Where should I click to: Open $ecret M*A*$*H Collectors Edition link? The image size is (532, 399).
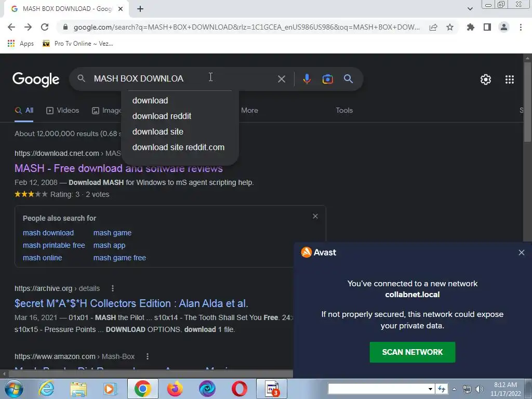131,303
